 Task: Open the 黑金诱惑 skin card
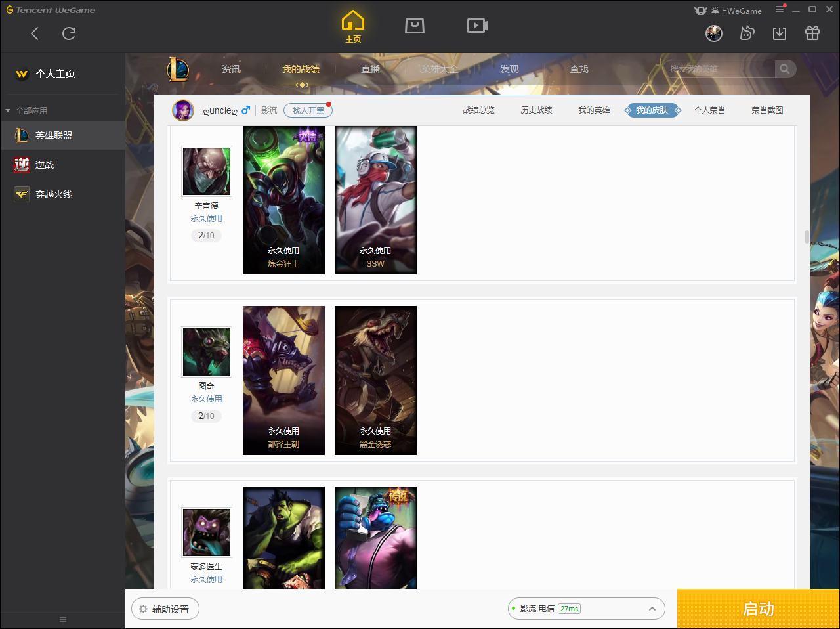375,380
